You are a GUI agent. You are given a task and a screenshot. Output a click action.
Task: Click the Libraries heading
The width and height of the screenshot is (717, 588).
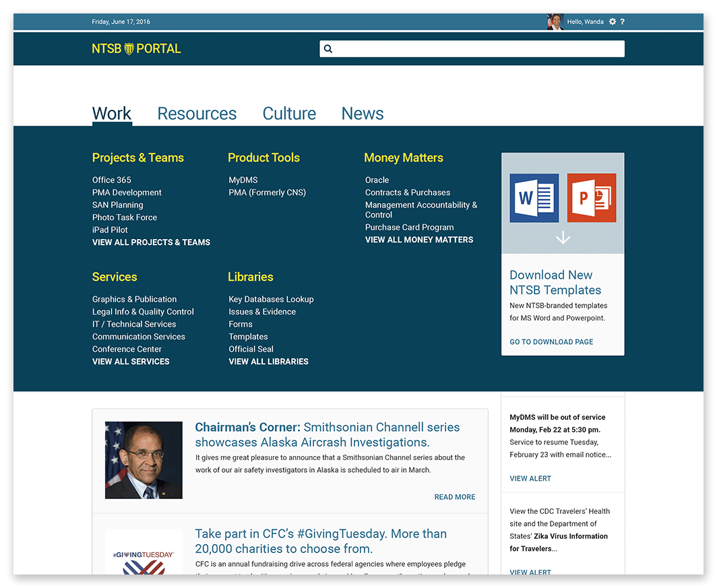(x=250, y=277)
